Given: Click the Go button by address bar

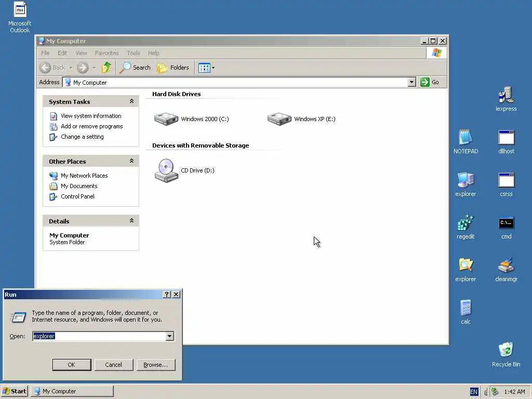Looking at the screenshot, I should tap(430, 82).
